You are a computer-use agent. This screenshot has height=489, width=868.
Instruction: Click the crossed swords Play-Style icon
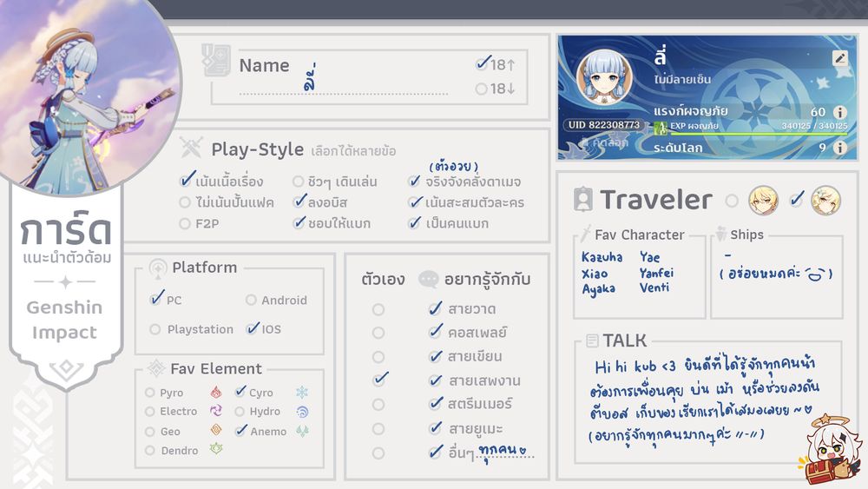pos(192,148)
